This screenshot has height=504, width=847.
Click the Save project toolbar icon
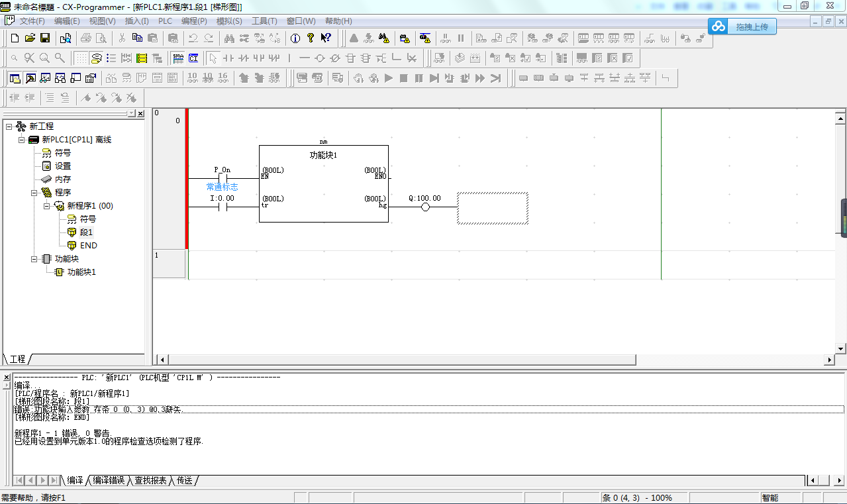pos(45,38)
